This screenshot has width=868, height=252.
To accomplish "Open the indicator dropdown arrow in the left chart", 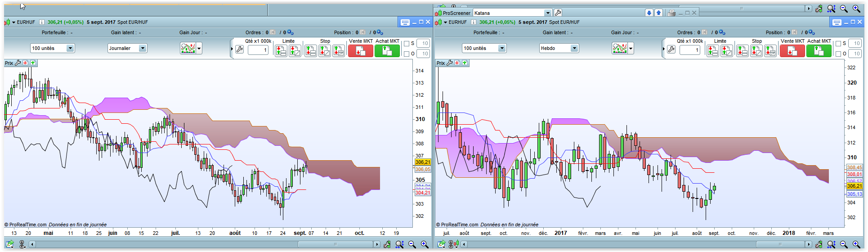I will 199,48.
